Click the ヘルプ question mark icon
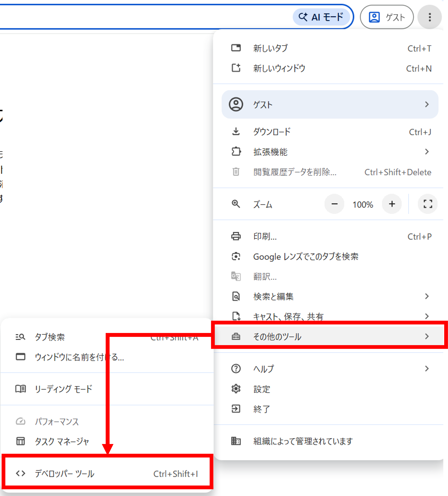 [236, 368]
